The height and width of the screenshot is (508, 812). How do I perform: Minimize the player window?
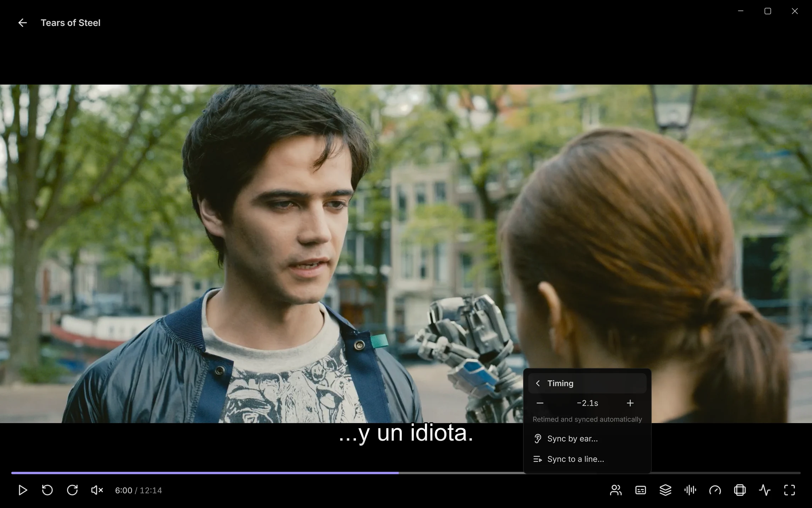(741, 11)
